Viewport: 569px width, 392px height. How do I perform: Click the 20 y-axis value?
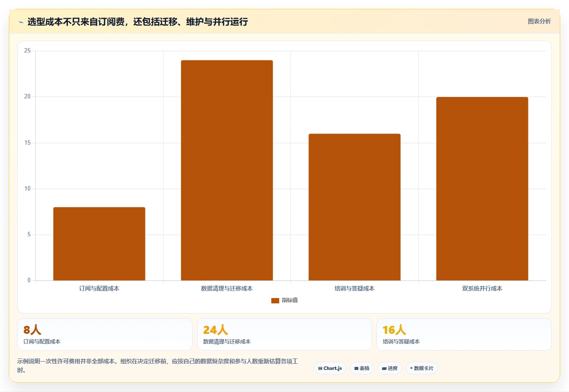pyautogui.click(x=27, y=97)
